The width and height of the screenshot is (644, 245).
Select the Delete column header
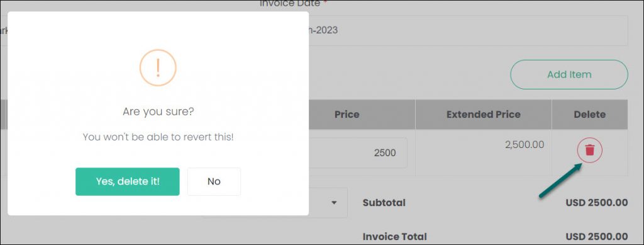pyautogui.click(x=589, y=114)
